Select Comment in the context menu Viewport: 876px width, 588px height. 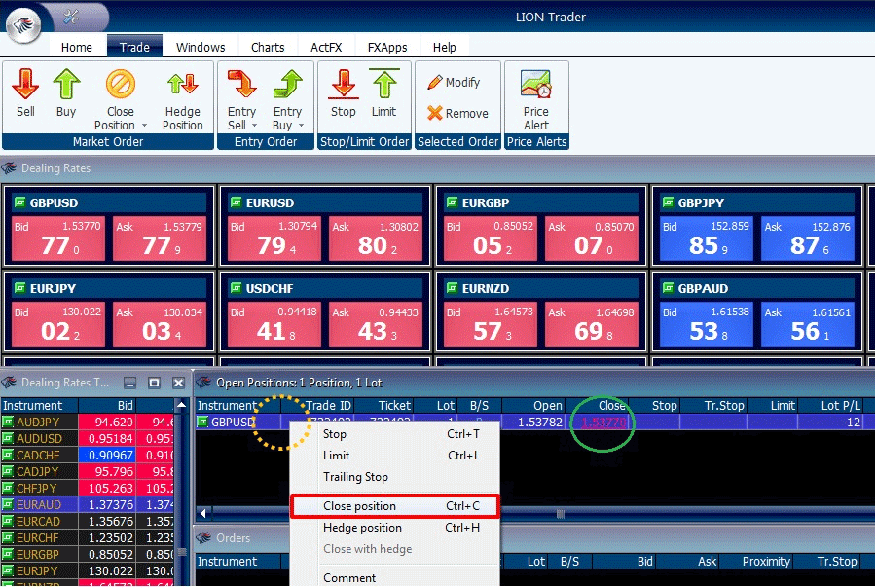394,577
